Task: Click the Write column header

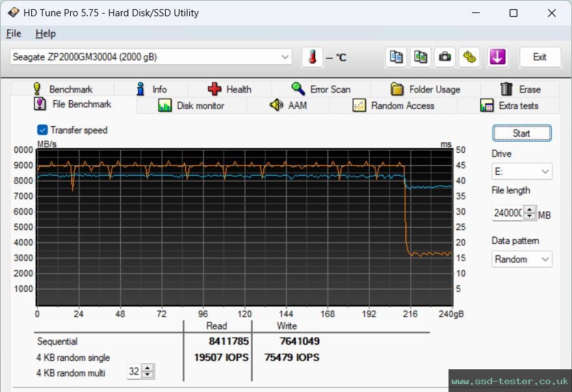Action: click(x=287, y=326)
